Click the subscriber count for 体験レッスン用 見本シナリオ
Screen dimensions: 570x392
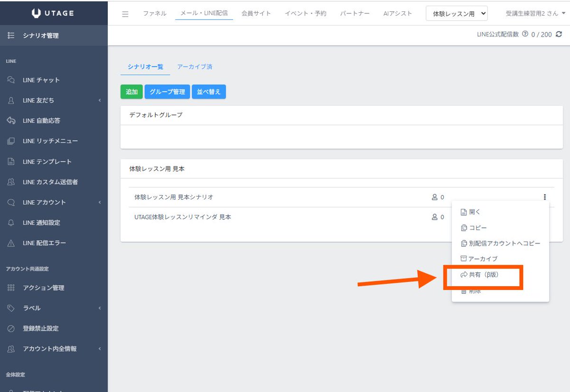[x=437, y=197]
